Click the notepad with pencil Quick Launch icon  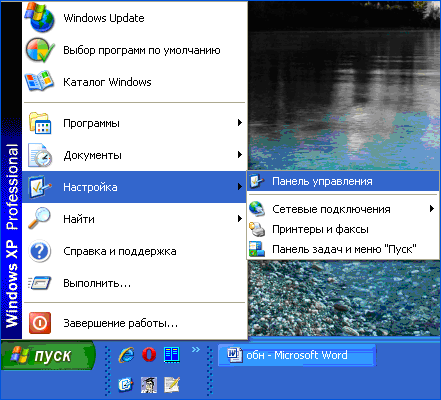click(172, 385)
